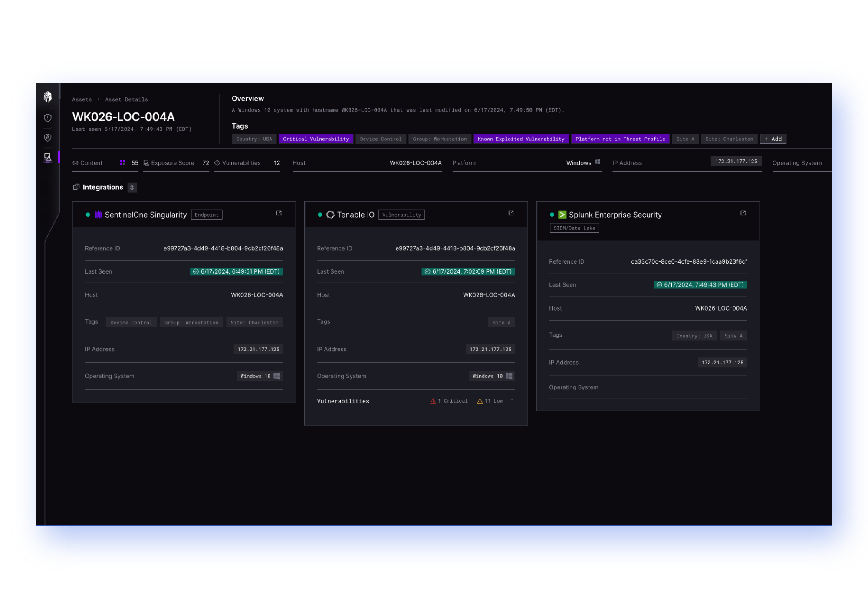Click the Exposure Score icon
The image size is (868, 608).
coord(146,163)
